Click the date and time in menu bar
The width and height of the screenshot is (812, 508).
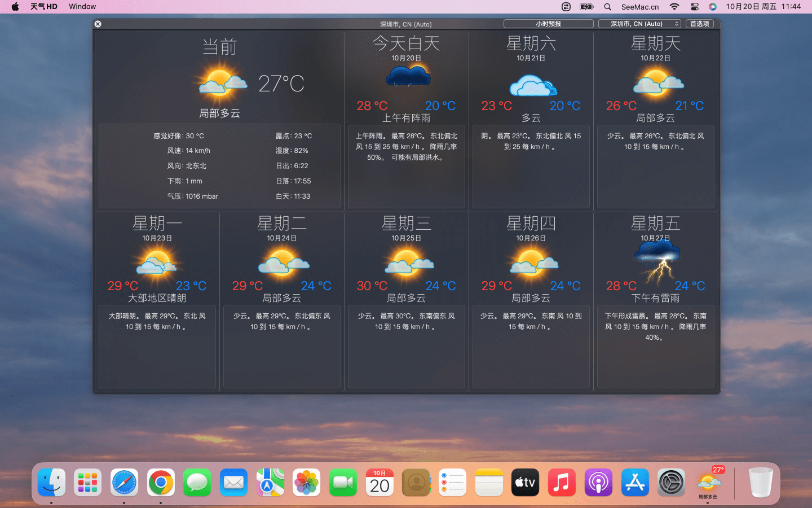[763, 7]
